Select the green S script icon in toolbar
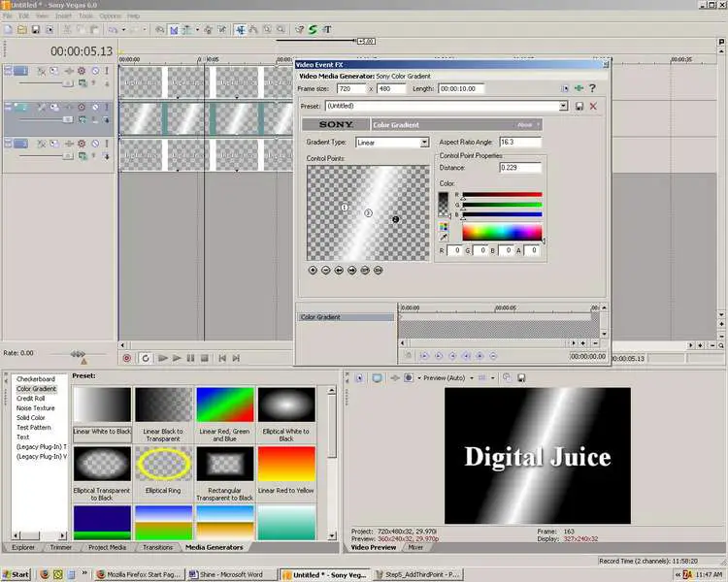Viewport: 728px width, 582px height. [313, 30]
